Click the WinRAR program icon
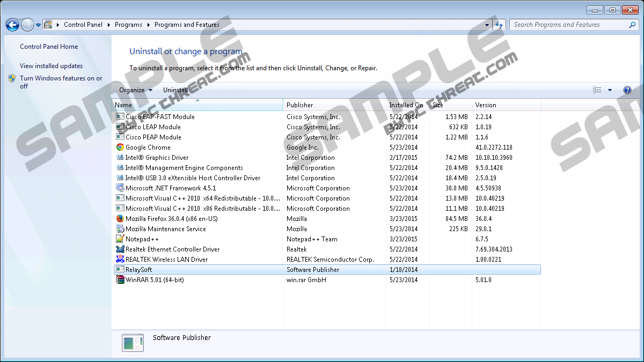The height and width of the screenshot is (362, 644). tap(120, 280)
